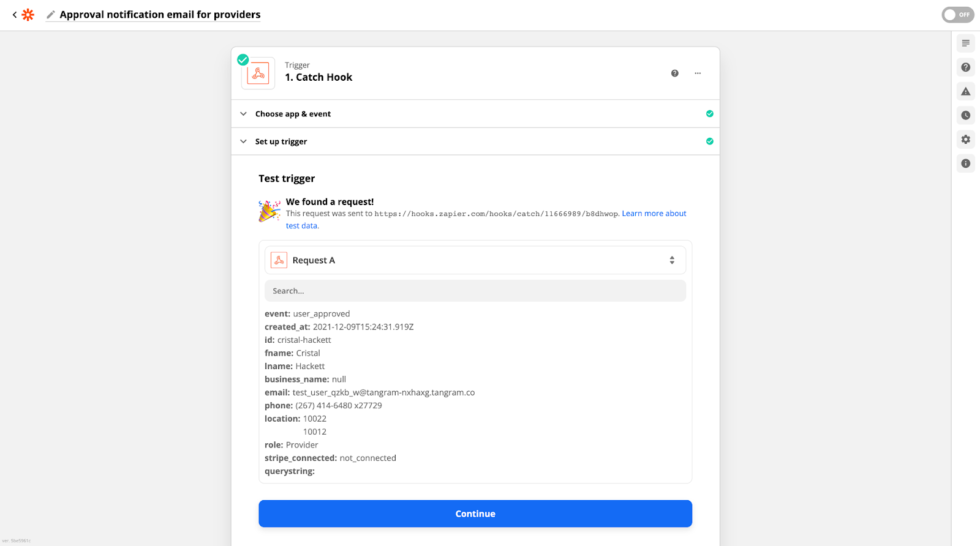
Task: Open the help sidebar icon
Action: [x=965, y=67]
